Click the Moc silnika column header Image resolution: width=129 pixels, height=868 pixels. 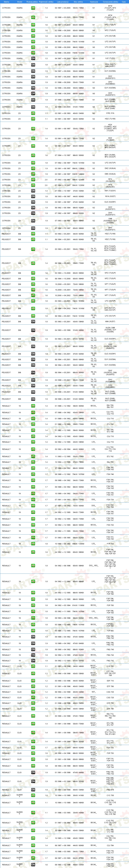click(x=78, y=2)
